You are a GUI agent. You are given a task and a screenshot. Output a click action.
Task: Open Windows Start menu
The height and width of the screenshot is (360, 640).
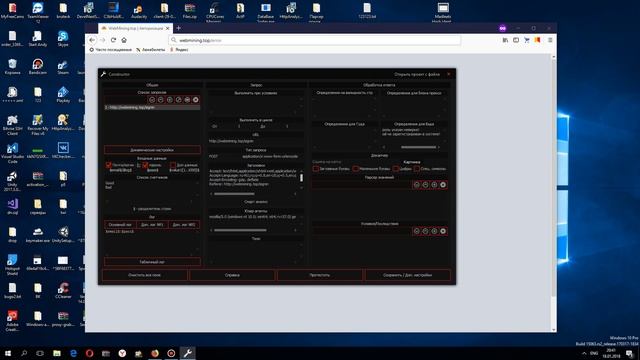8,353
